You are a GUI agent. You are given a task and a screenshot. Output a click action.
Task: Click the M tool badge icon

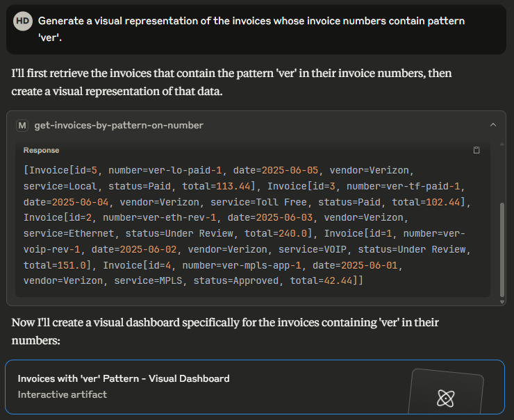click(x=22, y=126)
